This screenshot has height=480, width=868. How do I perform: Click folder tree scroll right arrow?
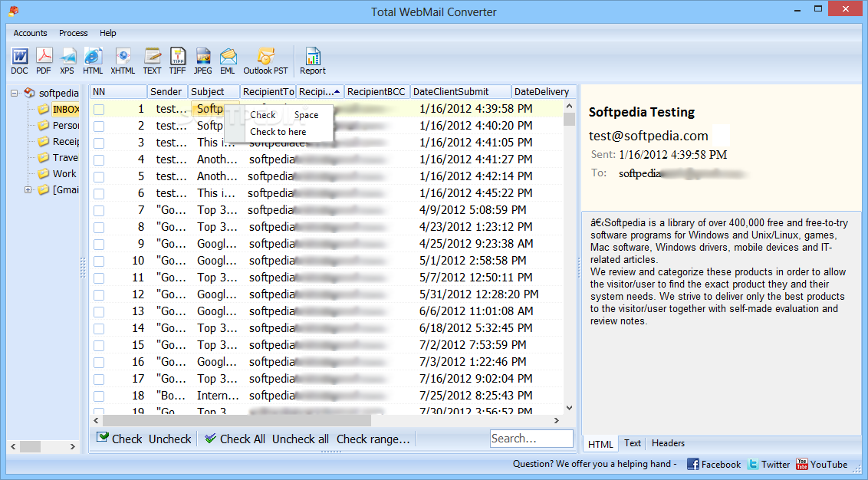(x=73, y=446)
